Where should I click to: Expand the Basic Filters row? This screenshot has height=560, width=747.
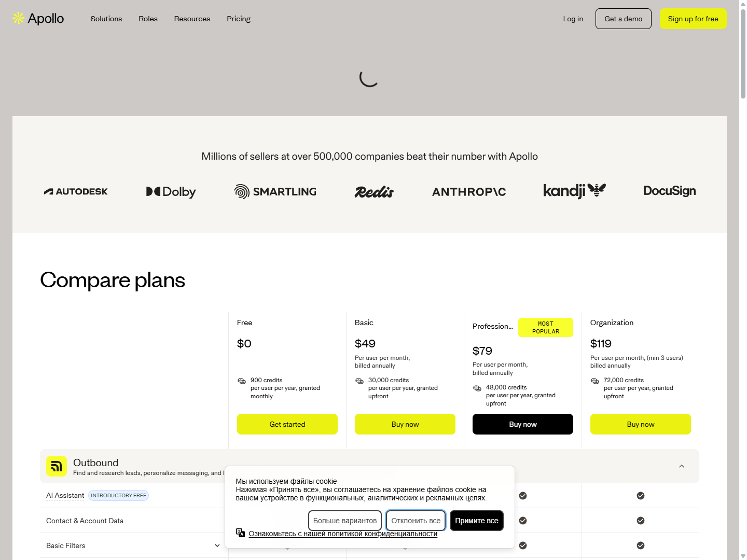coord(217,545)
